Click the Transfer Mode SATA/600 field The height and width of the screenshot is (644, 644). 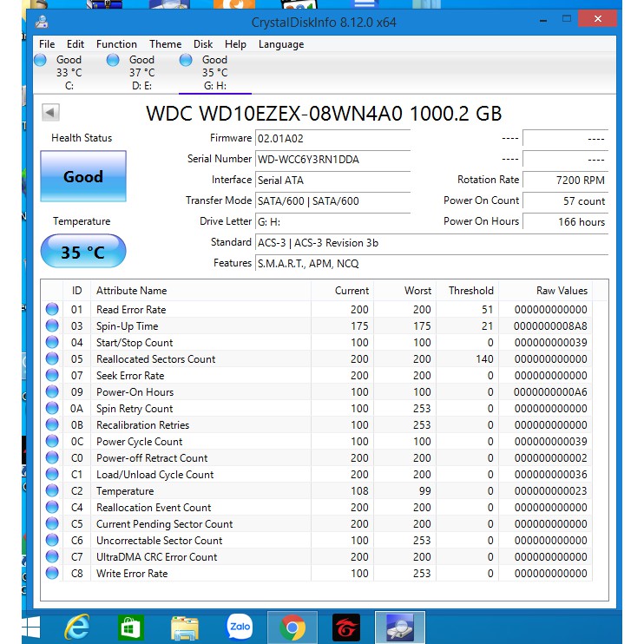point(333,200)
